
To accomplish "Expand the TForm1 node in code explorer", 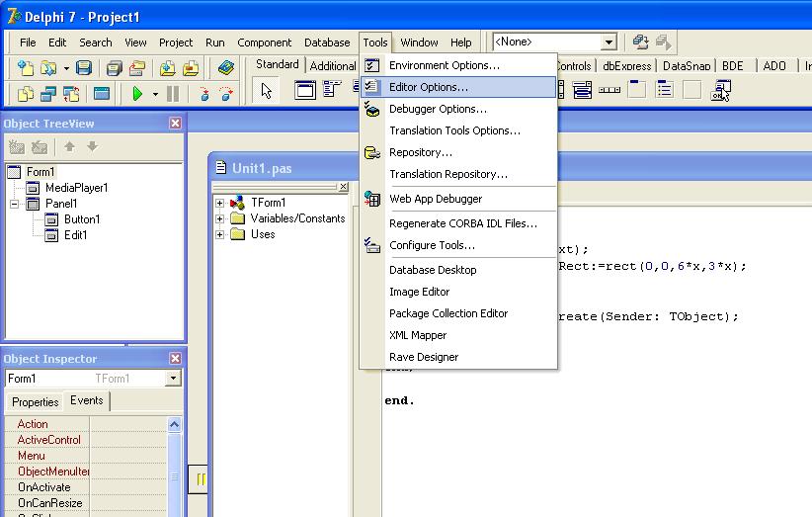I will tap(220, 203).
